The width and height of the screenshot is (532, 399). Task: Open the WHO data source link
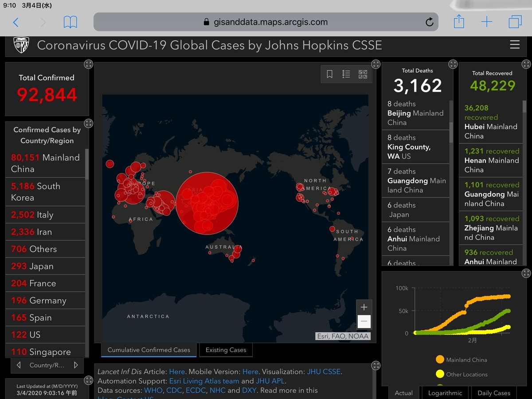(x=153, y=391)
